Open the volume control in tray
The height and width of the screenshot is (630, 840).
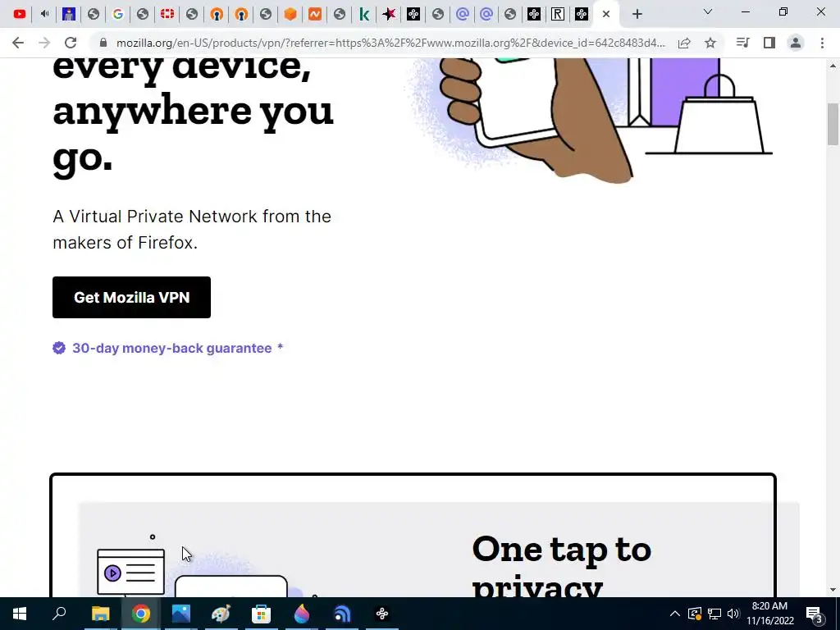(733, 614)
